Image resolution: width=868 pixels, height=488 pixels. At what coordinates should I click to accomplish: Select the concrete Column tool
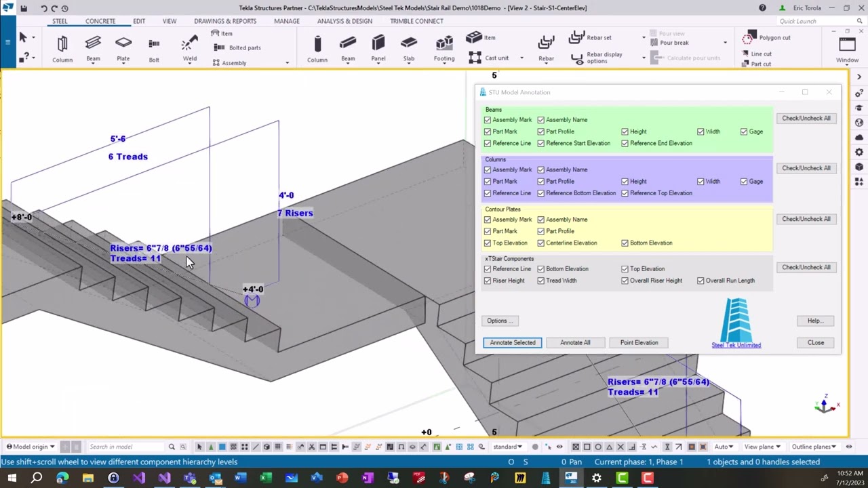(317, 49)
